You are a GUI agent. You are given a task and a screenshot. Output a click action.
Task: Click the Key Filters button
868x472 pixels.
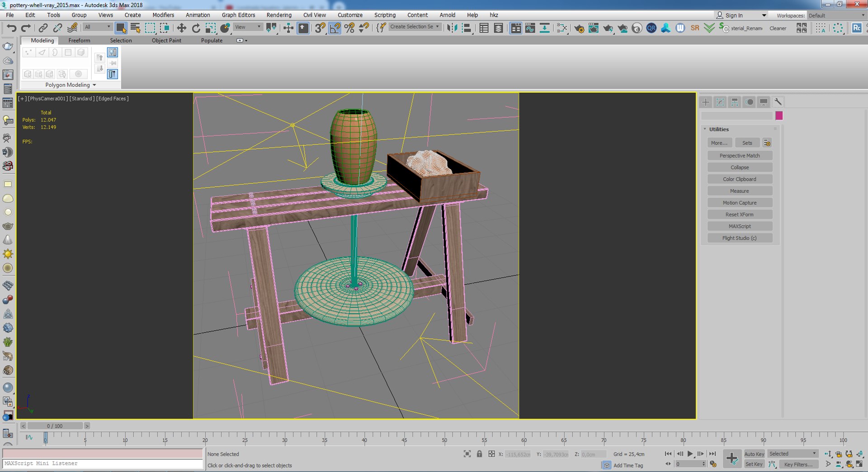pos(798,464)
